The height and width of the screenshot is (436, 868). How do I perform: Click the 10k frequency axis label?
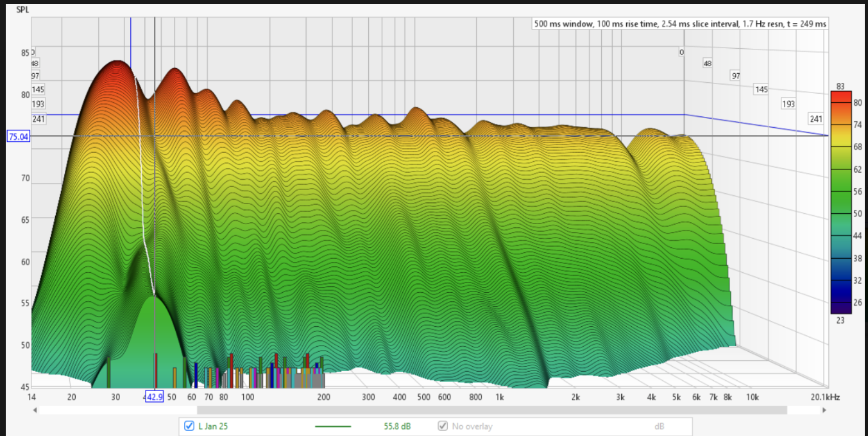(752, 397)
